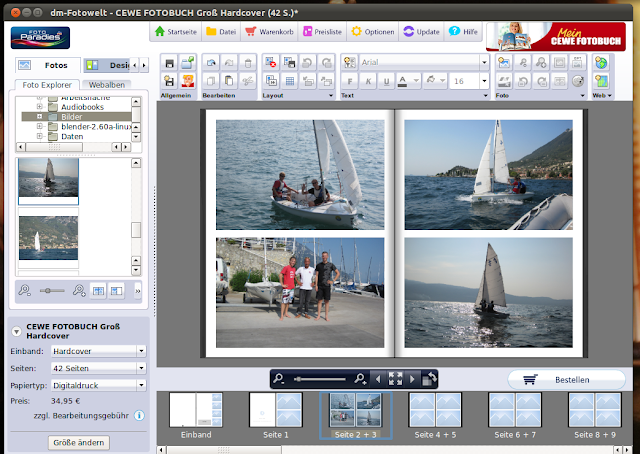Screen dimensions: 640x454
Task: Toggle the first thumbnail view mode button
Action: pyautogui.click(x=98, y=291)
